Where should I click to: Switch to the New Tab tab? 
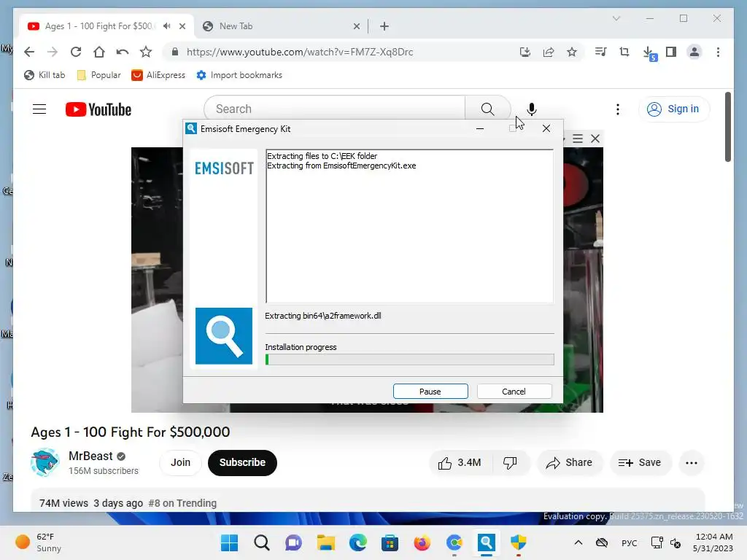pos(281,26)
